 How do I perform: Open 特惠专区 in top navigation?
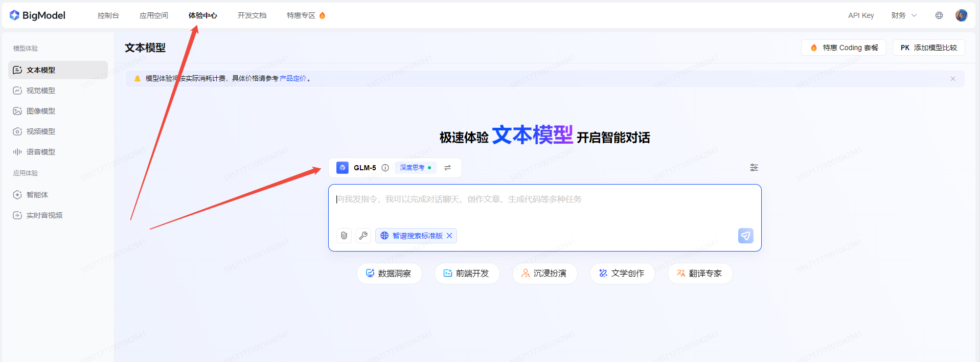coord(301,15)
